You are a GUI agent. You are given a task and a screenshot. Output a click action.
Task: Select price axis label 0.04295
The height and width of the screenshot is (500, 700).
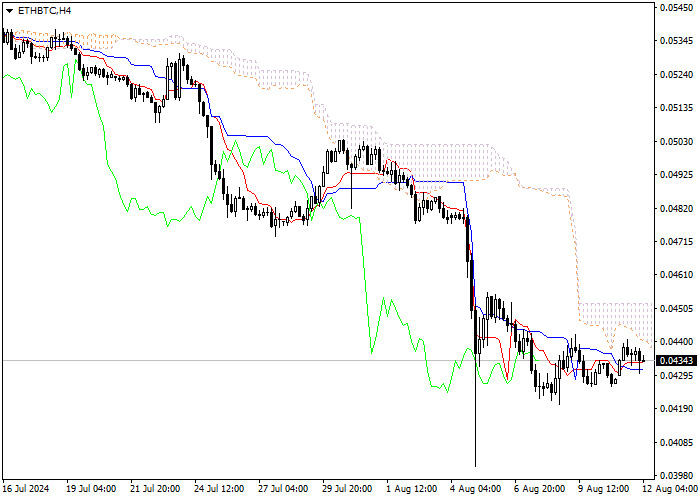click(676, 375)
